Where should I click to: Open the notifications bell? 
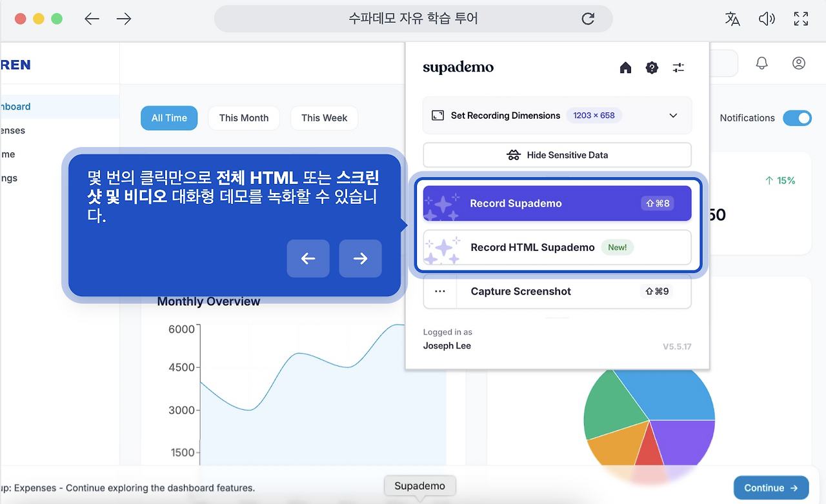762,63
